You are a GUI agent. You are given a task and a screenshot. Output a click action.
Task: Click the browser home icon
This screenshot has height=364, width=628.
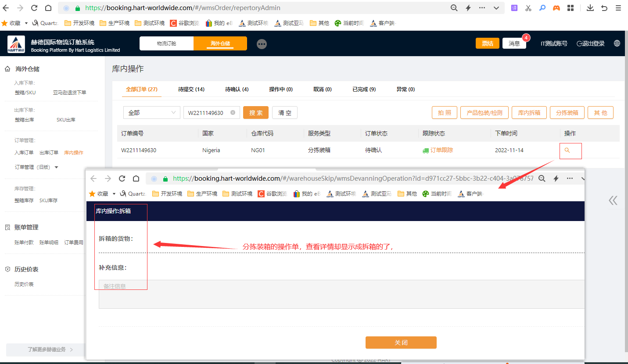click(x=48, y=8)
